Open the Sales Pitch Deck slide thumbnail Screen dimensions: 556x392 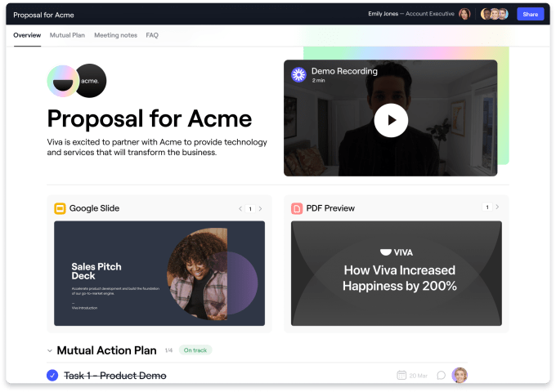159,273
